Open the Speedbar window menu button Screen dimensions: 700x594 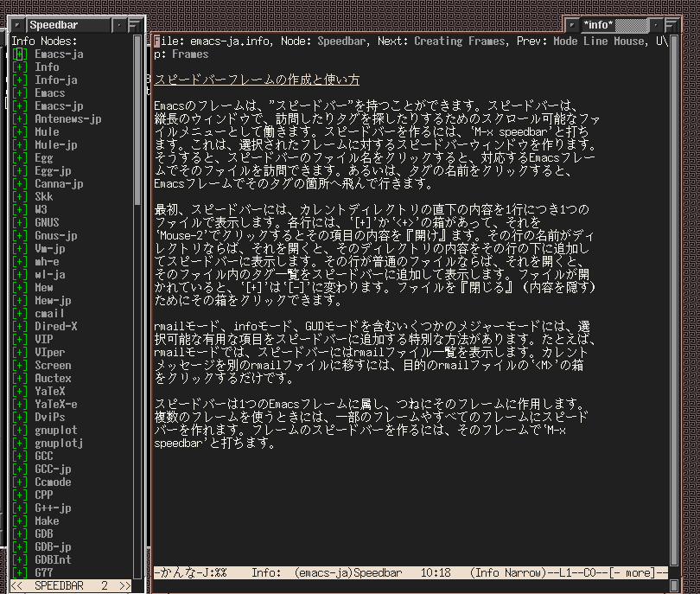[17, 25]
